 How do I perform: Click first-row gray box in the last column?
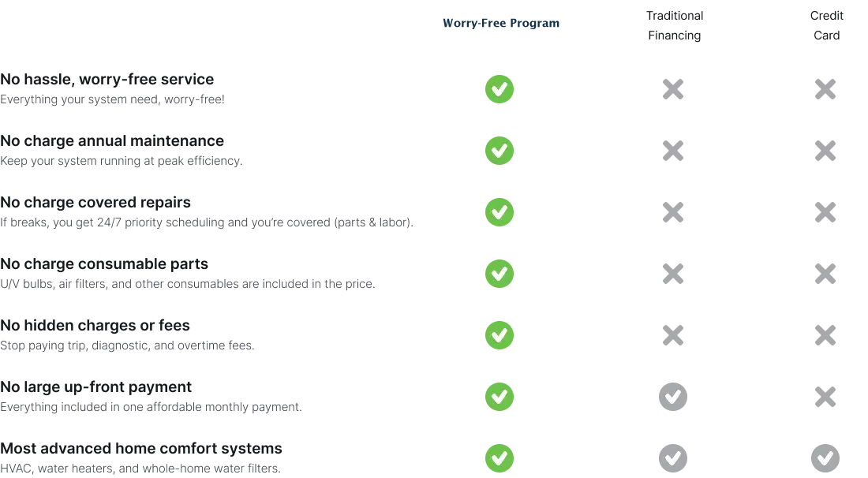tap(827, 88)
